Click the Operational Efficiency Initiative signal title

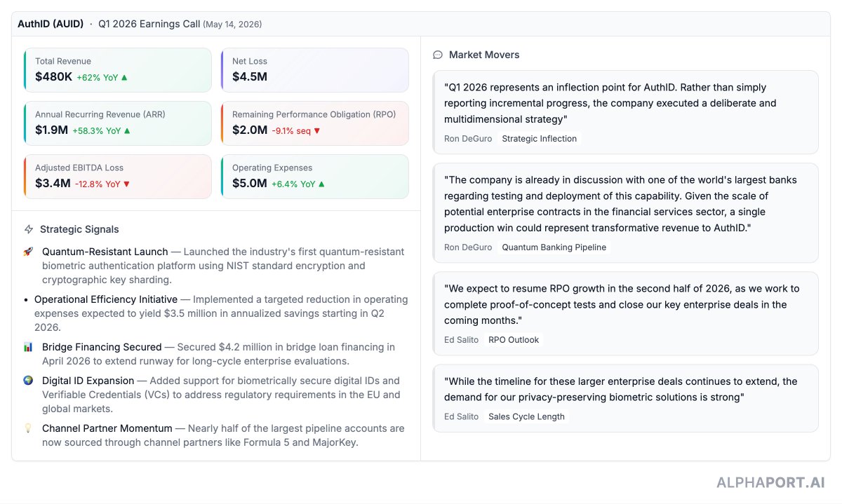[x=106, y=299]
